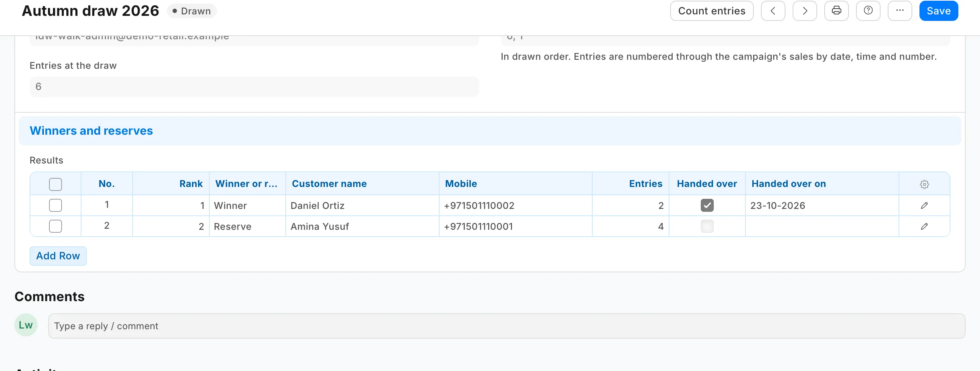
Task: Click mobile number +971501110001
Action: 516,227
